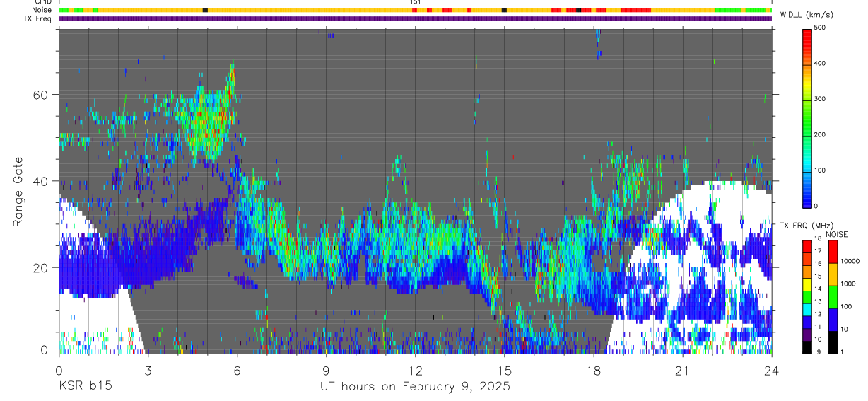Click the 40 tick on Range Gate axis
Viewport: 868px width, 401px height.
point(40,181)
